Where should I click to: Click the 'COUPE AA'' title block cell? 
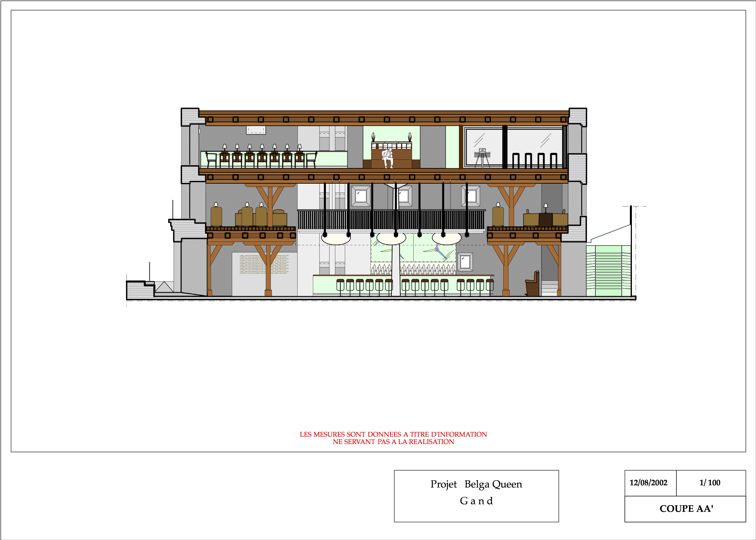coord(685,509)
